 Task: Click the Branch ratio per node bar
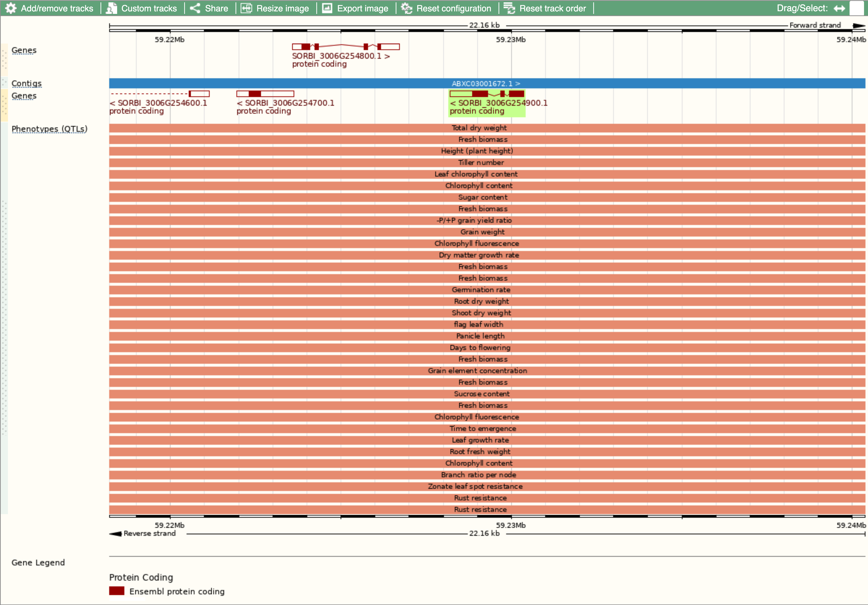tap(487, 475)
